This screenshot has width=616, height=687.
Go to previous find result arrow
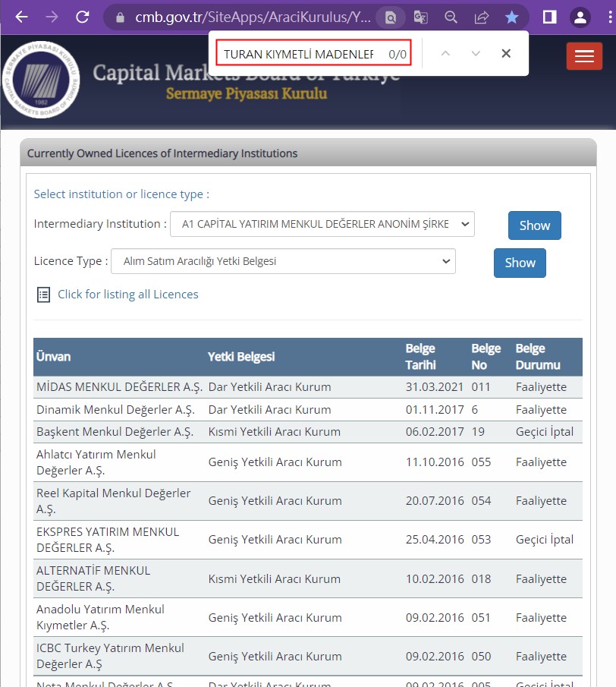(x=445, y=53)
